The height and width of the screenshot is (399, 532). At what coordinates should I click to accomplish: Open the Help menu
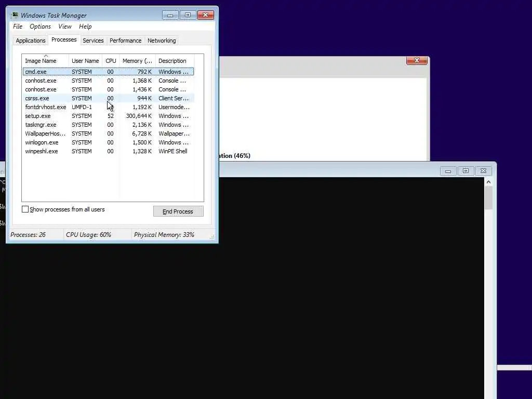point(85,26)
